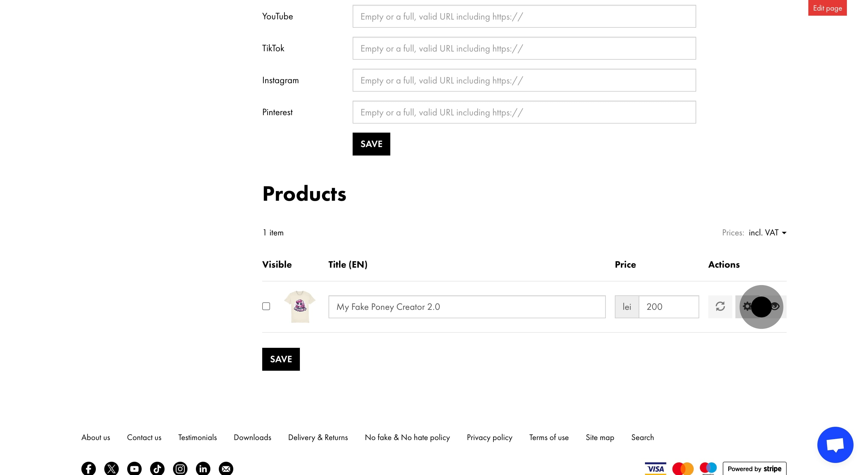Click SAVE below the Products table
This screenshot has height=475, width=868.
coord(281,359)
